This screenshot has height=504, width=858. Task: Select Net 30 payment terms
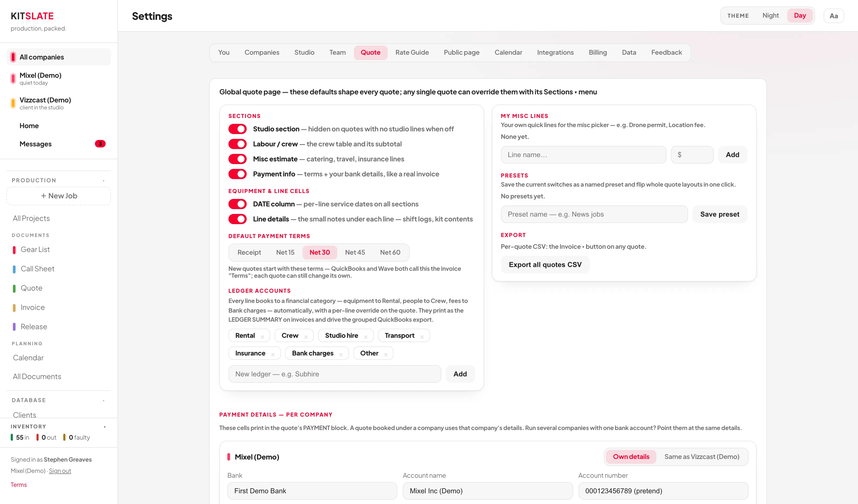[320, 252]
